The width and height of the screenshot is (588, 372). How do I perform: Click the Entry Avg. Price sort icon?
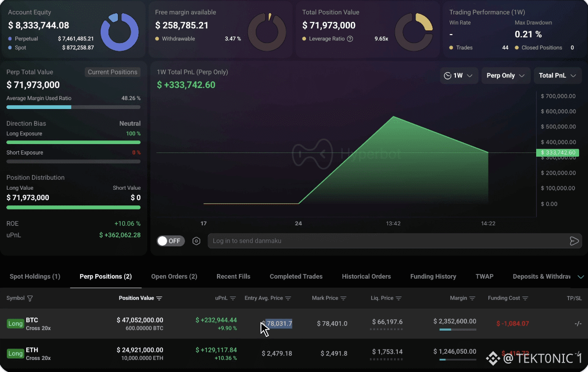click(288, 298)
